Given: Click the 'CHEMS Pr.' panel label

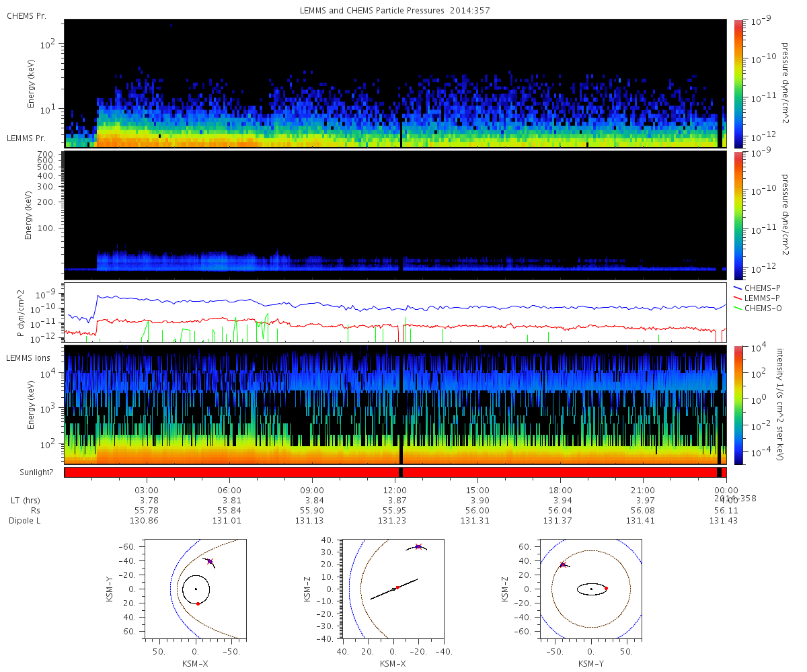Looking at the screenshot, I should 26,15.
